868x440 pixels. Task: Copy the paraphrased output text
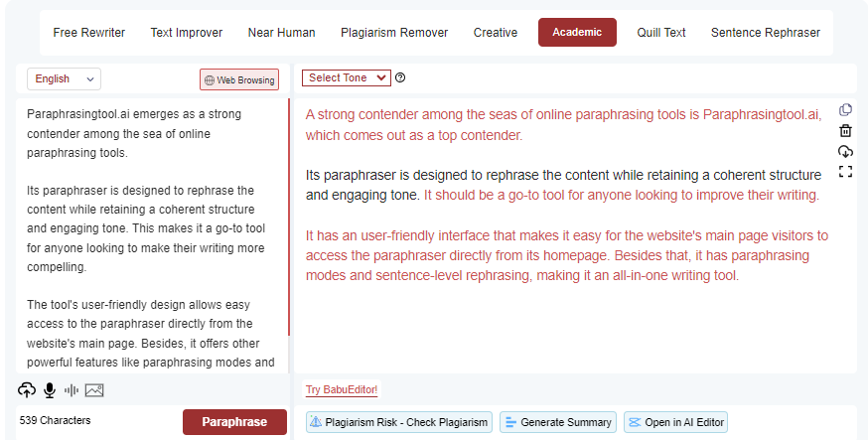point(845,110)
